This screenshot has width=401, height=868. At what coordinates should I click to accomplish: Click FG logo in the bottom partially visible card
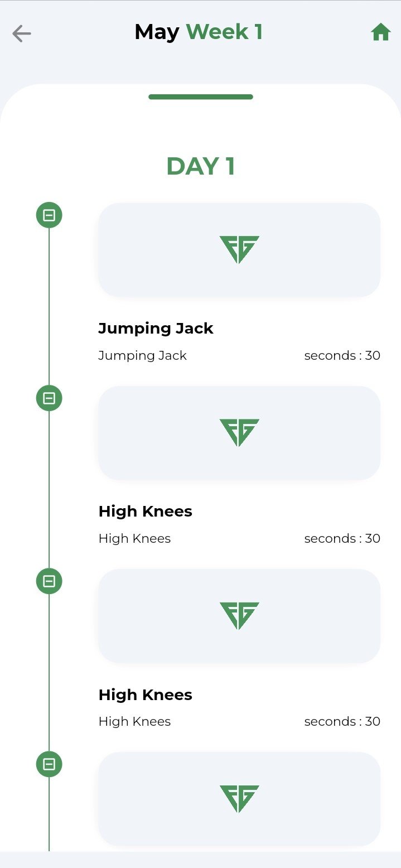click(239, 798)
